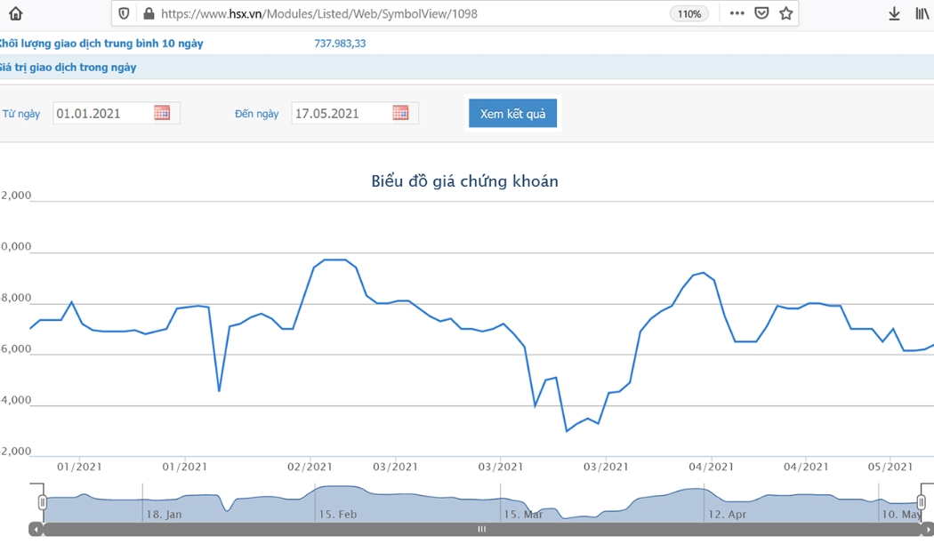The height and width of the screenshot is (560, 934).
Task: Open the downloads arrow icon
Action: [x=894, y=13]
